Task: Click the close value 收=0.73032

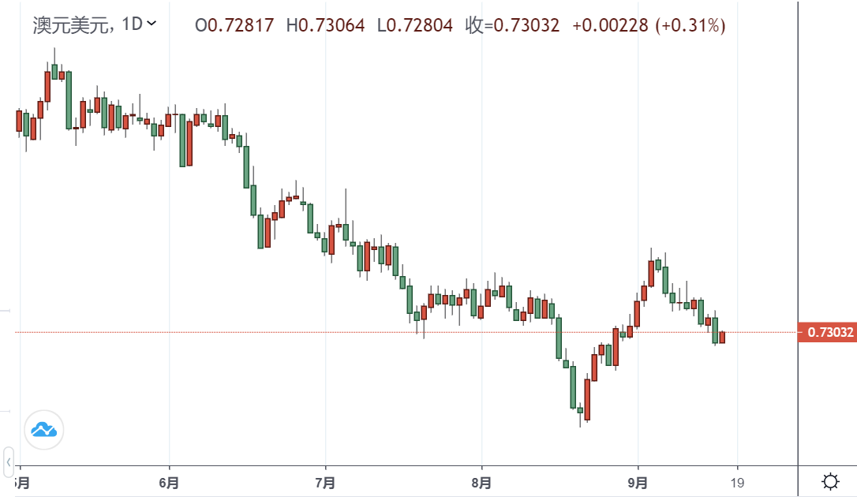Action: (x=513, y=25)
